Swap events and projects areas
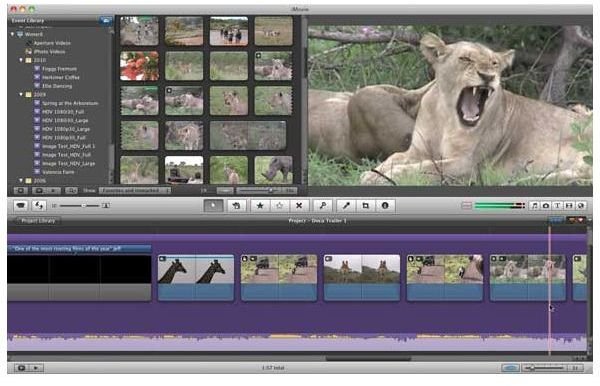 (39, 206)
